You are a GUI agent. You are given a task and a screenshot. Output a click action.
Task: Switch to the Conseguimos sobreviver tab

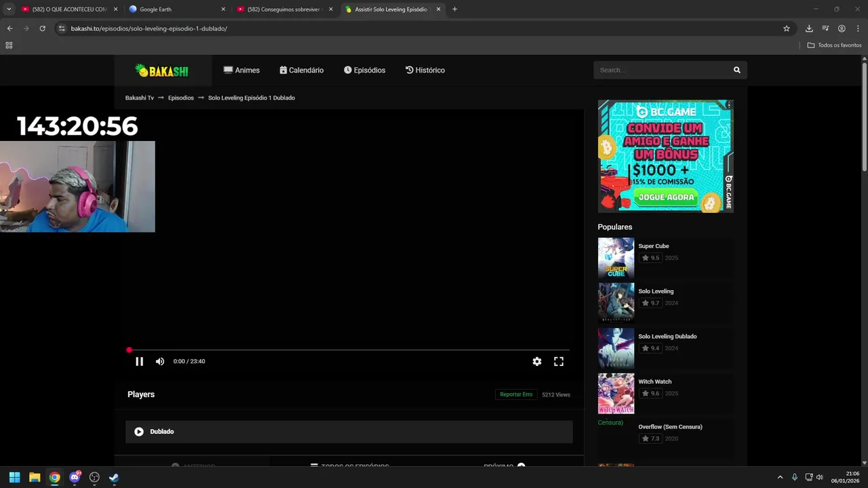pos(284,9)
